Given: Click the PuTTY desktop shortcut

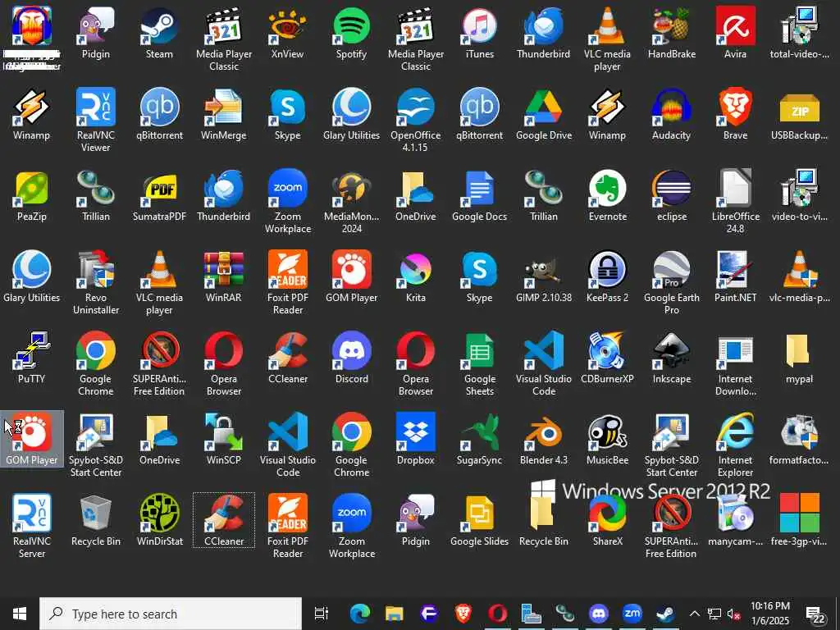Looking at the screenshot, I should pyautogui.click(x=32, y=358).
